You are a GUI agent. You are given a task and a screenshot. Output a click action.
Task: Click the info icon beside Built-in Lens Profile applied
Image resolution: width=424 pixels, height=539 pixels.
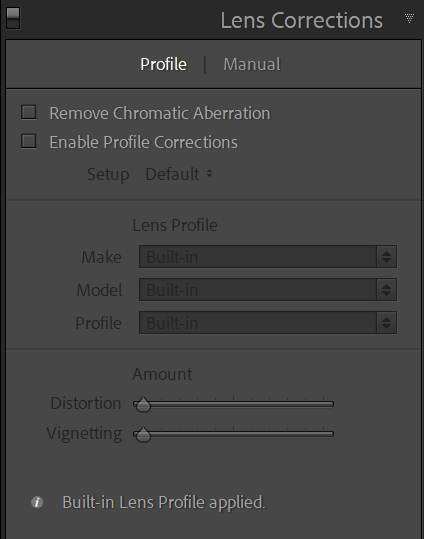(x=37, y=502)
